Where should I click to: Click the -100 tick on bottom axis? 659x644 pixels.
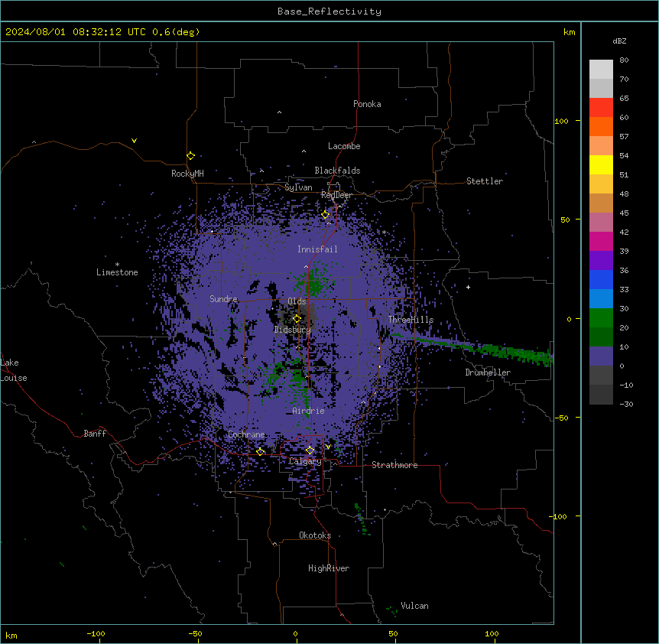pyautogui.click(x=96, y=633)
